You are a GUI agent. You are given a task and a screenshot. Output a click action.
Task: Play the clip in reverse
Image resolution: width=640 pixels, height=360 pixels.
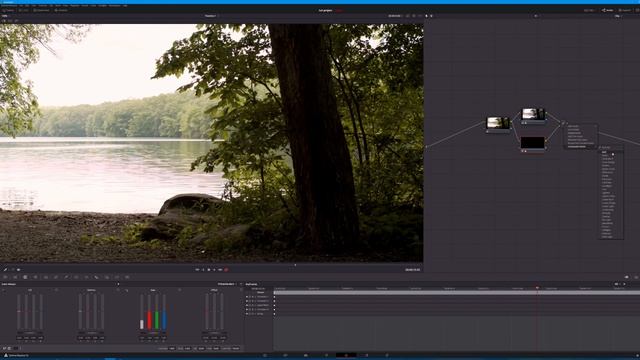[x=203, y=269]
